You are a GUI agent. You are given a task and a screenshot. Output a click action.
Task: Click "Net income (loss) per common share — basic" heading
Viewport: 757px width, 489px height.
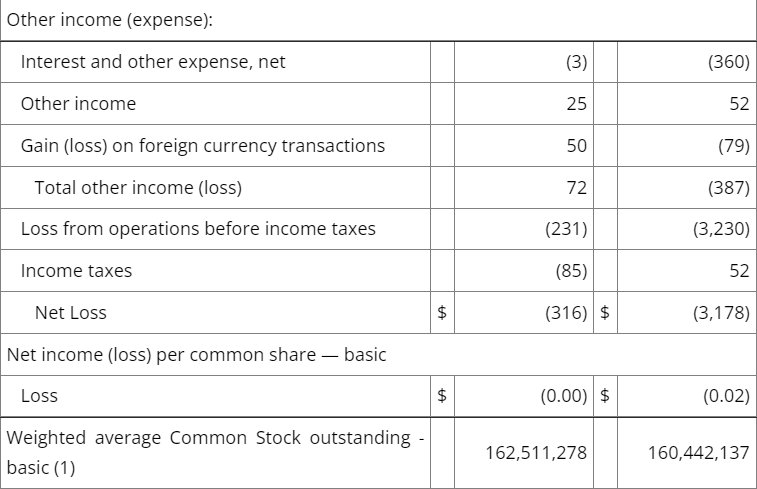click(x=196, y=354)
